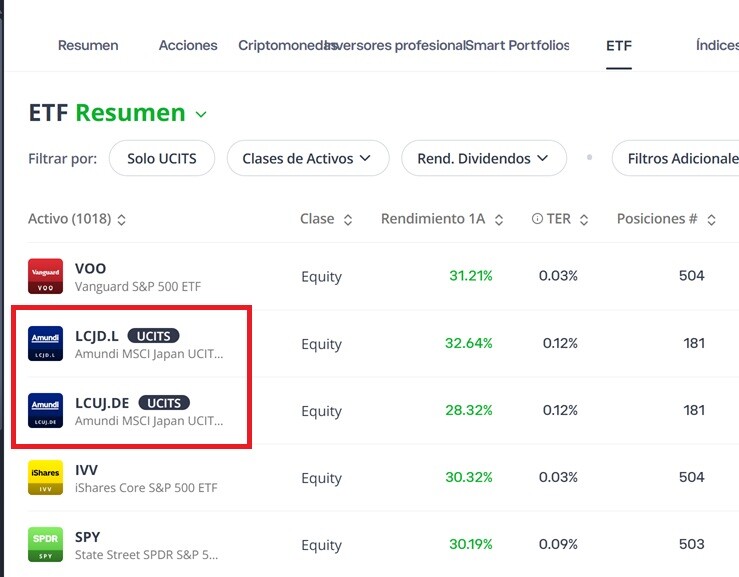The image size is (739, 577).
Task: Click the Equity class cell for IVV
Action: [321, 478]
